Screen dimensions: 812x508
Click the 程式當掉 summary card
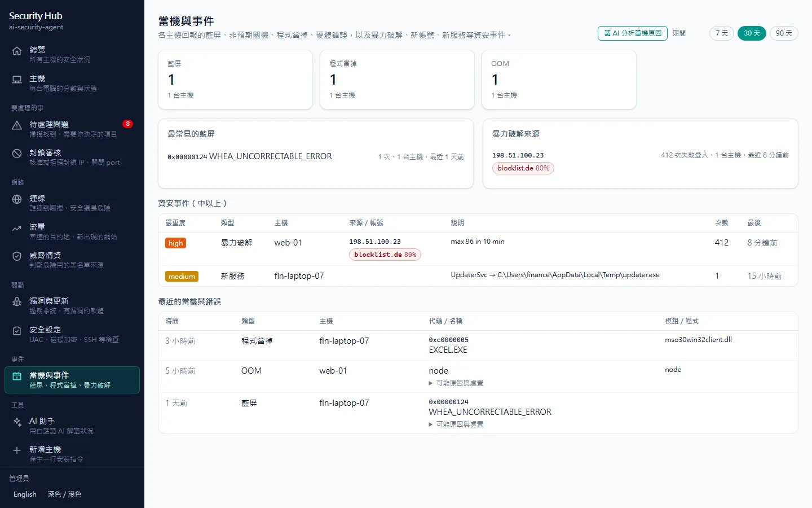[x=397, y=80]
